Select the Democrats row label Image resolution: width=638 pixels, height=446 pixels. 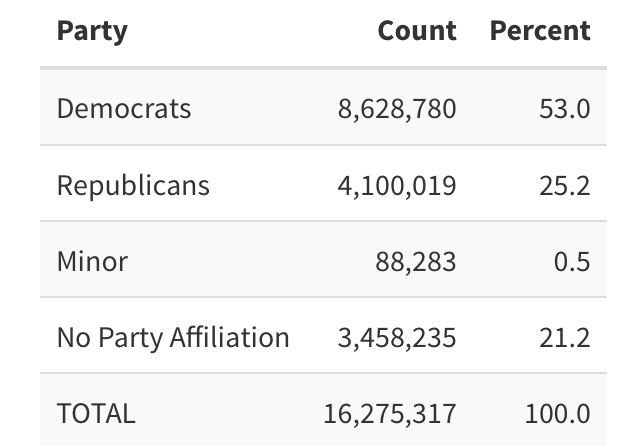tap(124, 108)
